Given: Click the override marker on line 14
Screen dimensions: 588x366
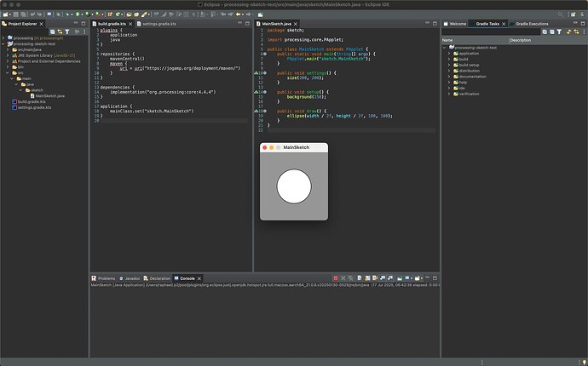Looking at the screenshot, I should pyautogui.click(x=257, y=92).
